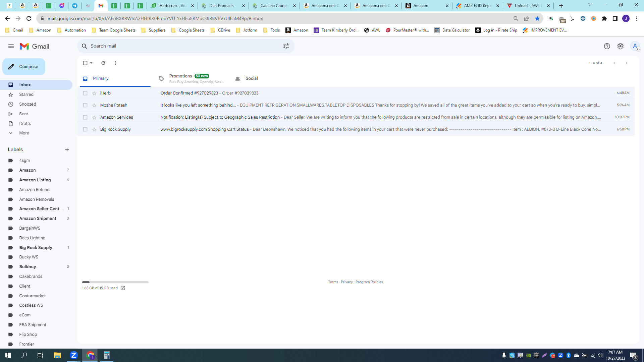This screenshot has height=362, width=644.
Task: Open Zoom from the taskbar
Action: (x=74, y=355)
